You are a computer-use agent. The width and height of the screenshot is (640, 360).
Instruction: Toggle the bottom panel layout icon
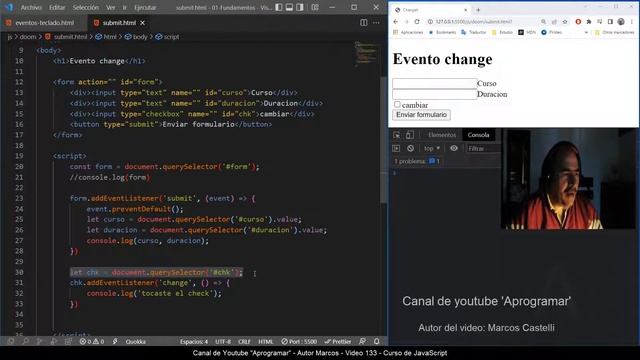(x=289, y=7)
